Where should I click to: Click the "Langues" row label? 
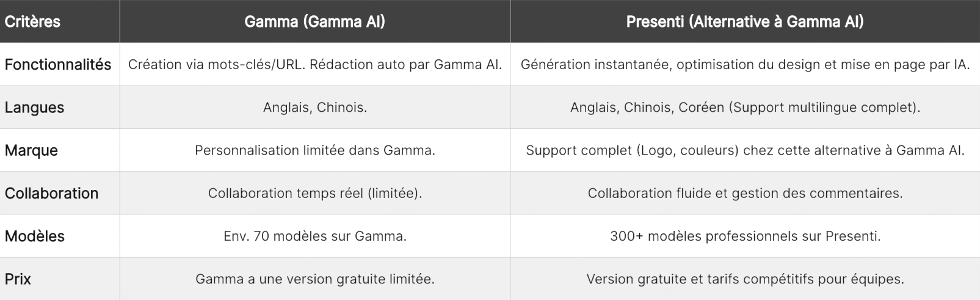click(34, 108)
